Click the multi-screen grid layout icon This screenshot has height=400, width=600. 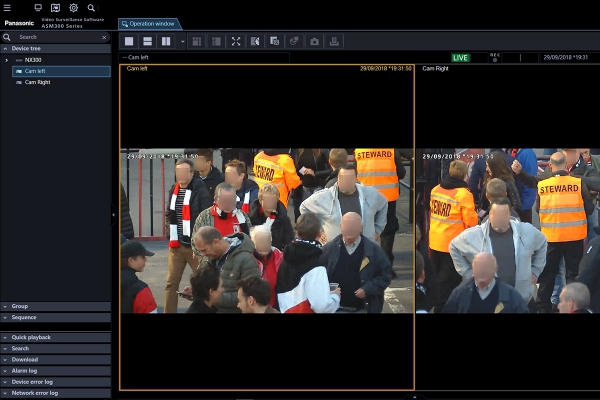[197, 41]
